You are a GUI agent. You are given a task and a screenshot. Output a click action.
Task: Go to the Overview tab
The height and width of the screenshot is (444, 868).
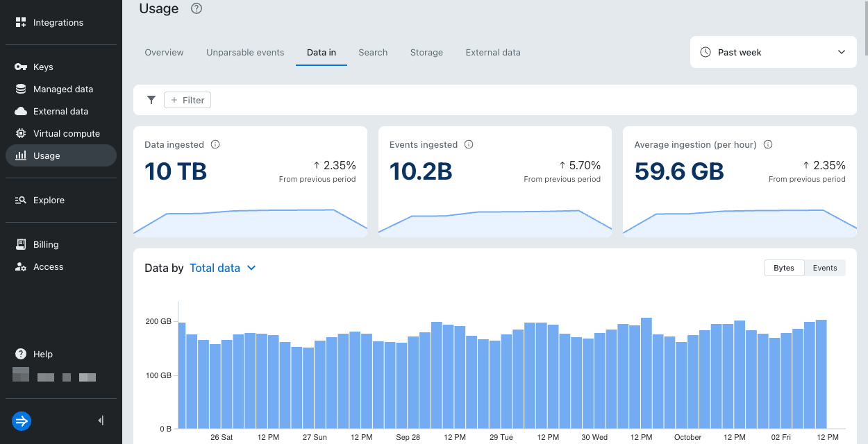pyautogui.click(x=164, y=52)
